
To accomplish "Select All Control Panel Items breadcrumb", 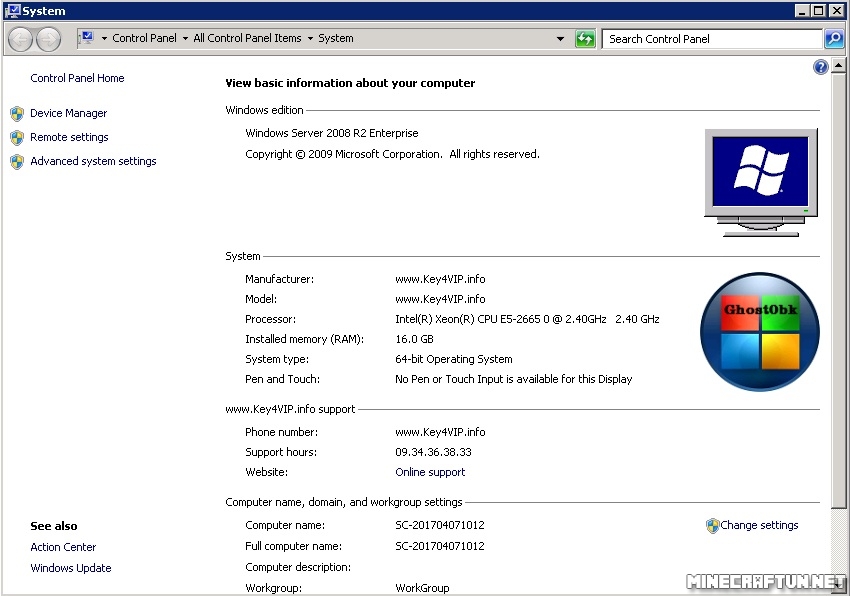I will 247,38.
